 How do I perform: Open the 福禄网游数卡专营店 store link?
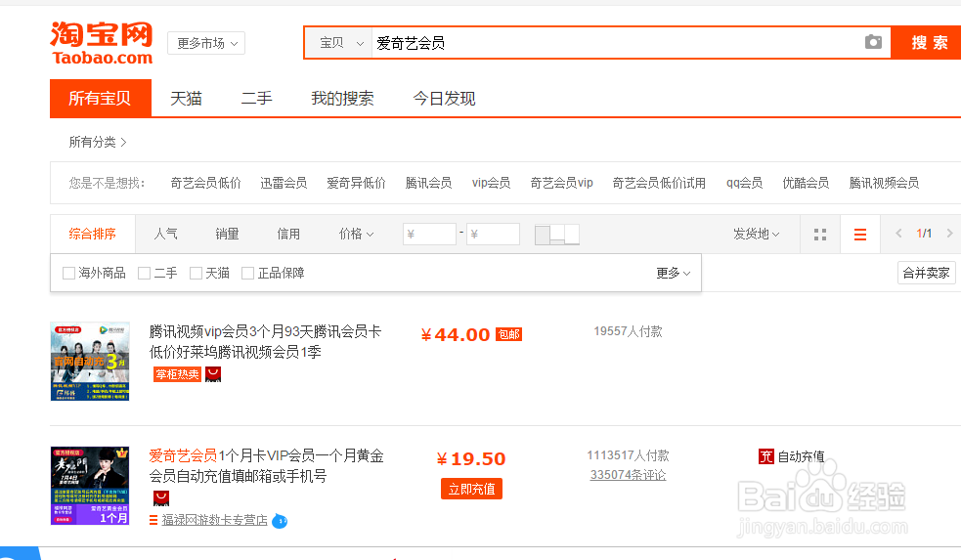tap(214, 520)
